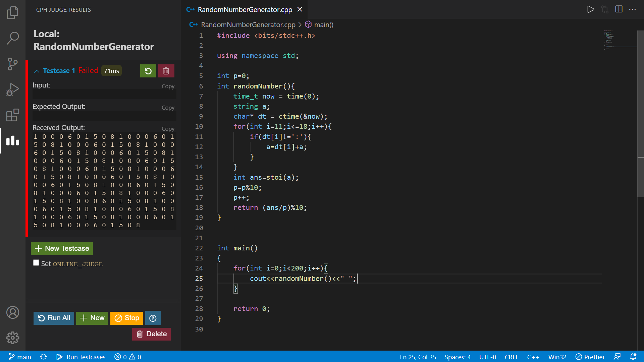Select C++ language mode in status bar

point(533,357)
